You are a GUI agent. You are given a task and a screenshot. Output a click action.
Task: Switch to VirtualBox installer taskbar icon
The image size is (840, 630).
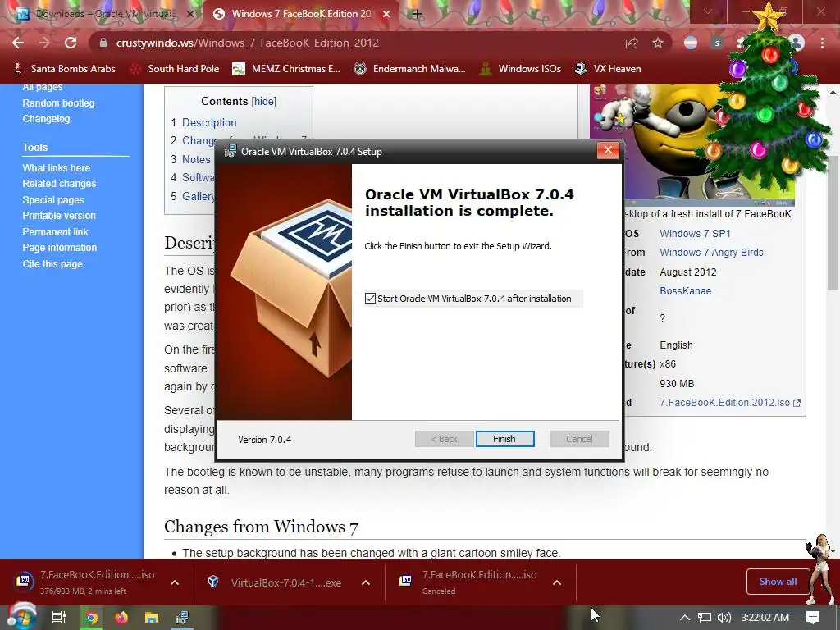click(x=182, y=619)
